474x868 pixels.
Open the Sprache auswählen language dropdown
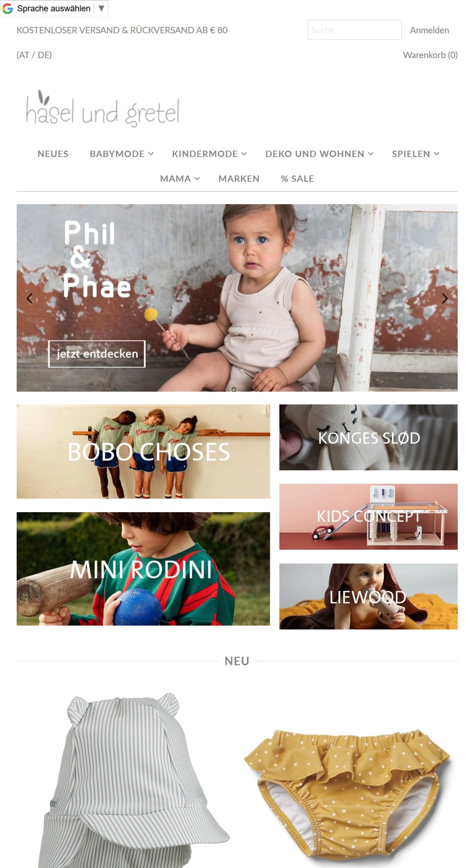tap(54, 9)
